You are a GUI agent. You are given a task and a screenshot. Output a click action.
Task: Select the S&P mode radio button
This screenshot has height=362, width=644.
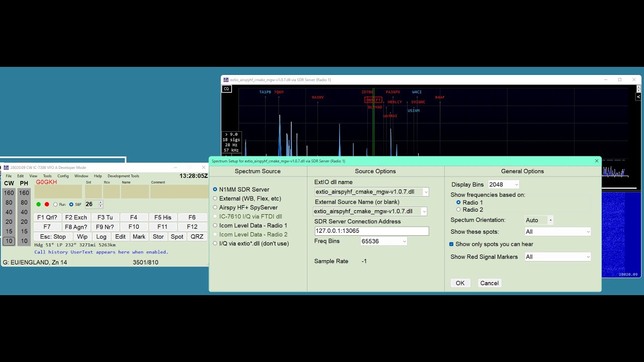tap(75, 205)
